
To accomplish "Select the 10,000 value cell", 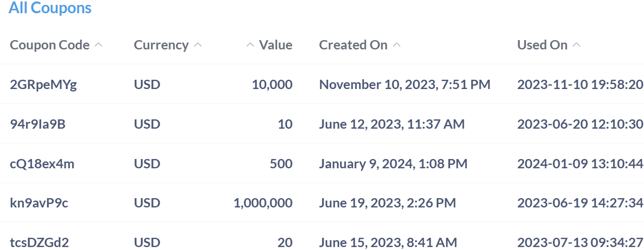I will pyautogui.click(x=272, y=85).
